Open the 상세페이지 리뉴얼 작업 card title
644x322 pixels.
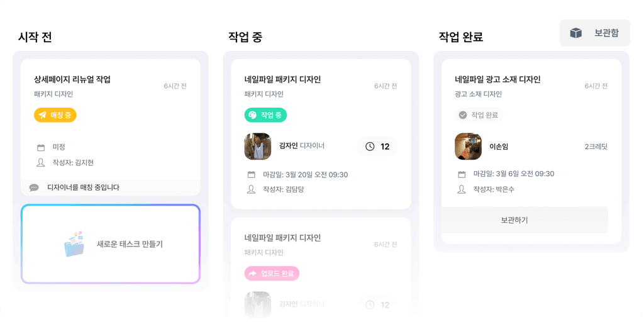coord(72,80)
